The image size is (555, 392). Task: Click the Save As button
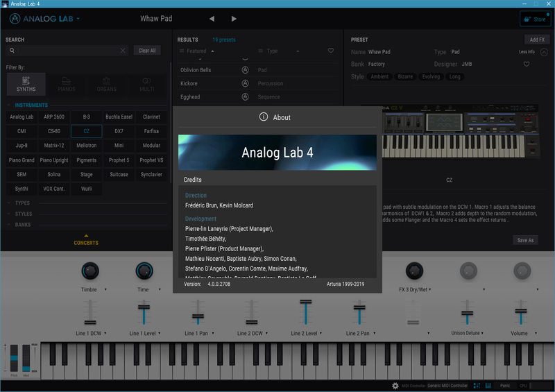(525, 240)
